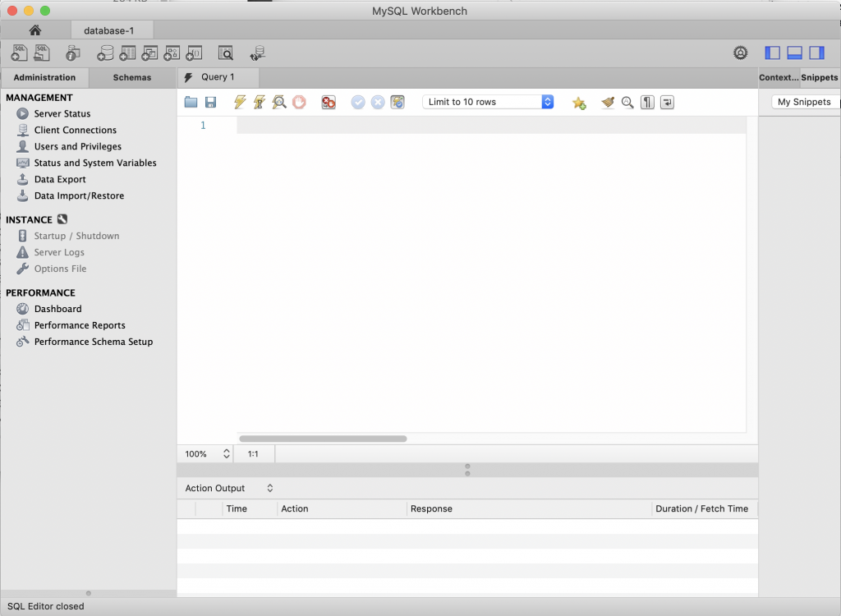Open a SQL script file icon
Viewport: 841px width, 616px height.
(x=42, y=53)
